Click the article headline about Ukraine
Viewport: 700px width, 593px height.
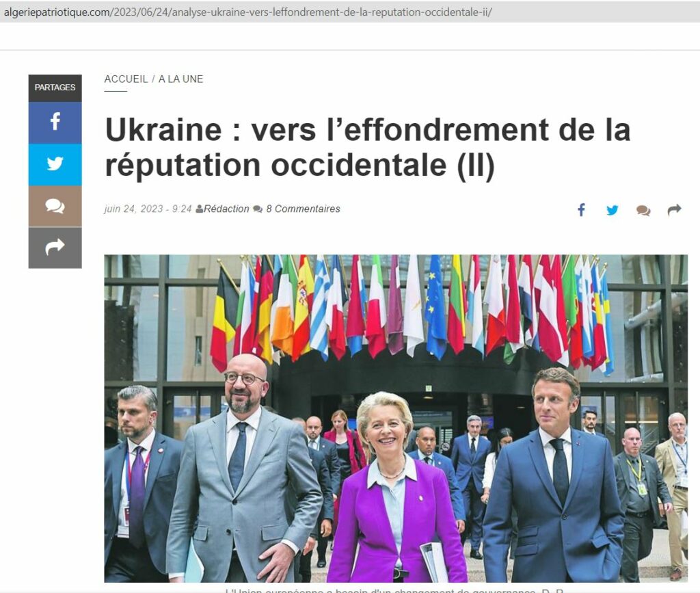pyautogui.click(x=367, y=147)
